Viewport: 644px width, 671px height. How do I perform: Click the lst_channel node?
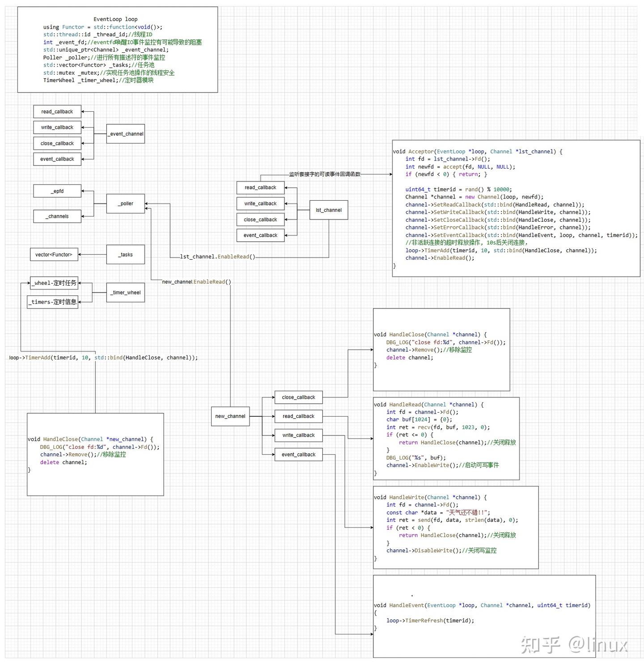[329, 210]
